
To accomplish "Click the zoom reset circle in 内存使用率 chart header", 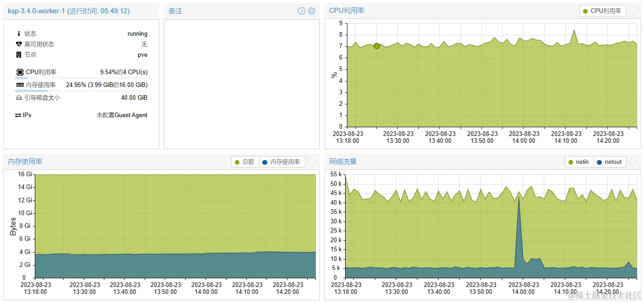I will (x=312, y=162).
